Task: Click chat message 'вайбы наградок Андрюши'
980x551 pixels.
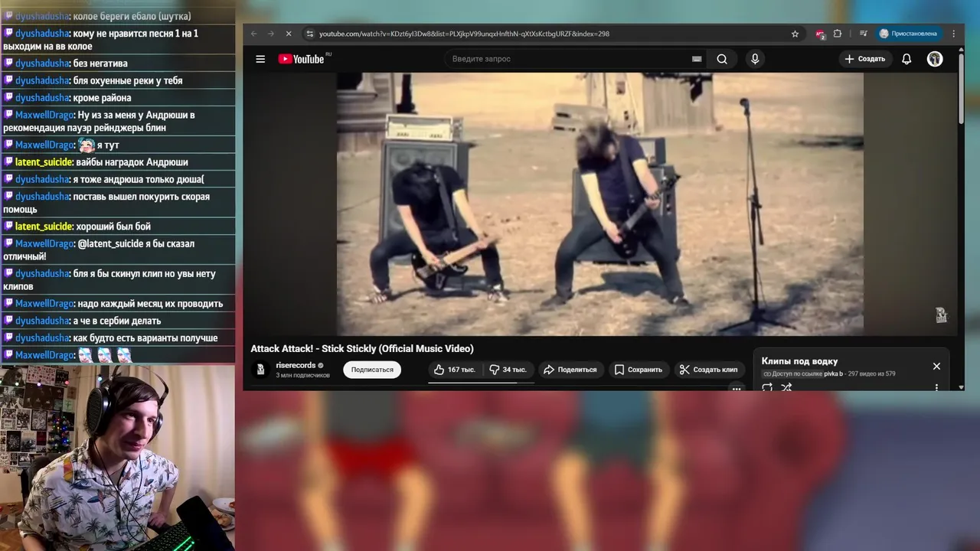Action: (x=132, y=162)
